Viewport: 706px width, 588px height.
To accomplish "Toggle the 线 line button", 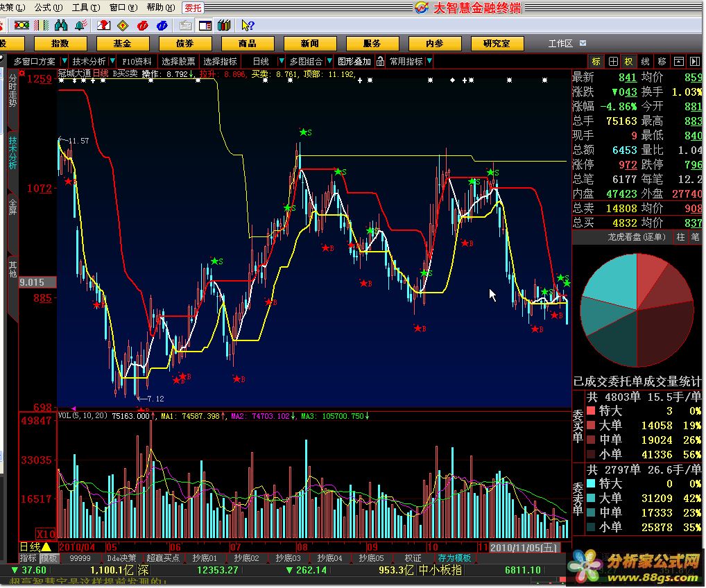I will (645, 61).
